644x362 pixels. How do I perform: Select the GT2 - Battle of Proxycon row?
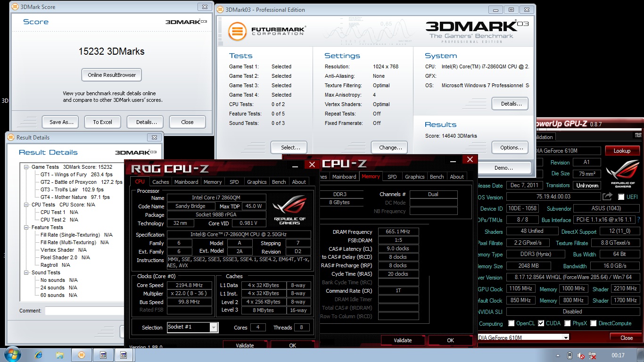pos(81,182)
